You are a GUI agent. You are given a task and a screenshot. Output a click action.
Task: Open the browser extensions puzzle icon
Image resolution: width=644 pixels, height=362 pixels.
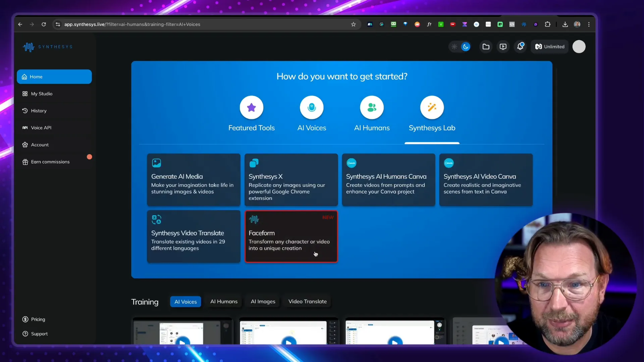[x=547, y=25]
